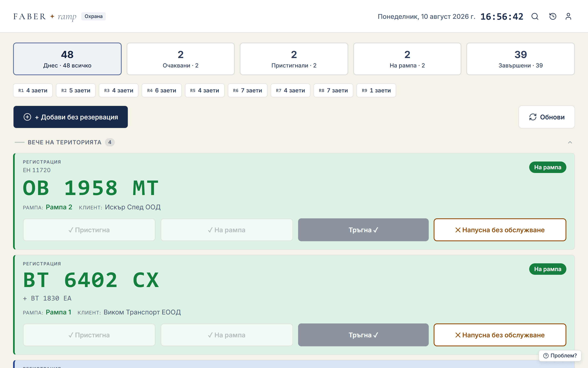This screenshot has width=588, height=368.
Task: Filter by ramp R8 7 заети
Action: (x=333, y=91)
